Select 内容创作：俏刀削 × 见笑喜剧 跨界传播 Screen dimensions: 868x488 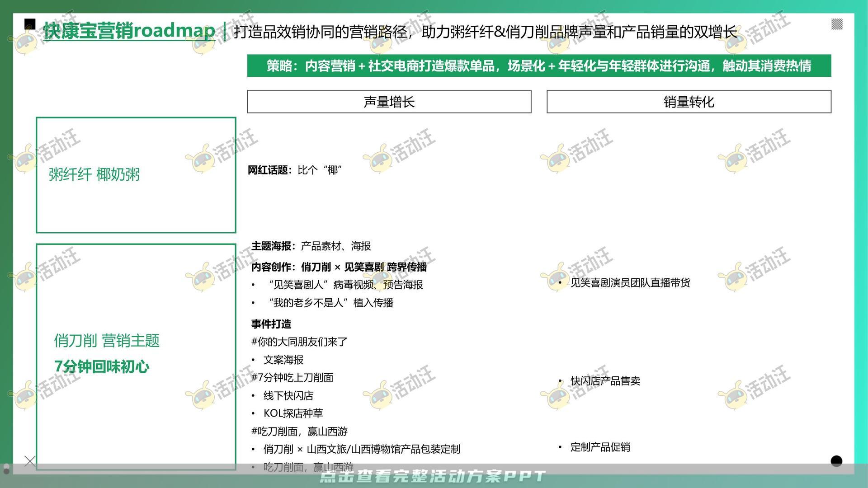click(339, 267)
